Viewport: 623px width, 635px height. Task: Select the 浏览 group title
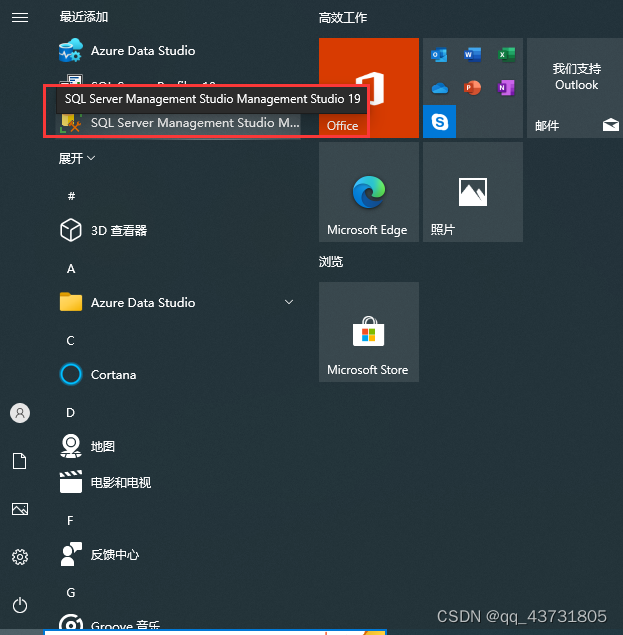click(331, 262)
